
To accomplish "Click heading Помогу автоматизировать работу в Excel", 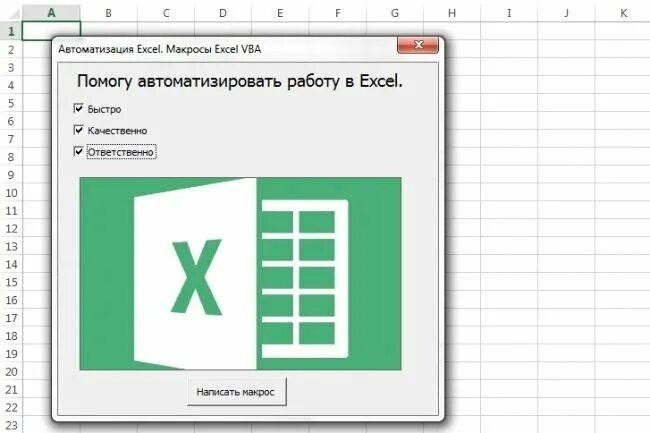I will click(240, 81).
